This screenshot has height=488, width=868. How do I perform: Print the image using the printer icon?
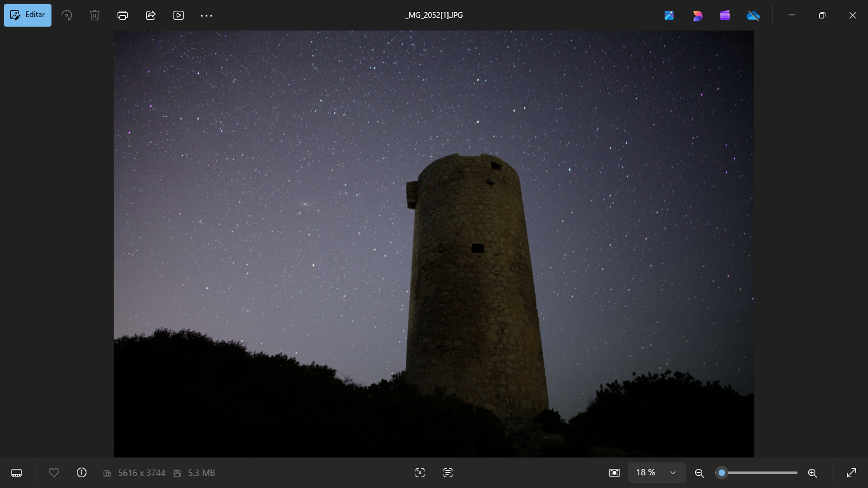(x=123, y=15)
